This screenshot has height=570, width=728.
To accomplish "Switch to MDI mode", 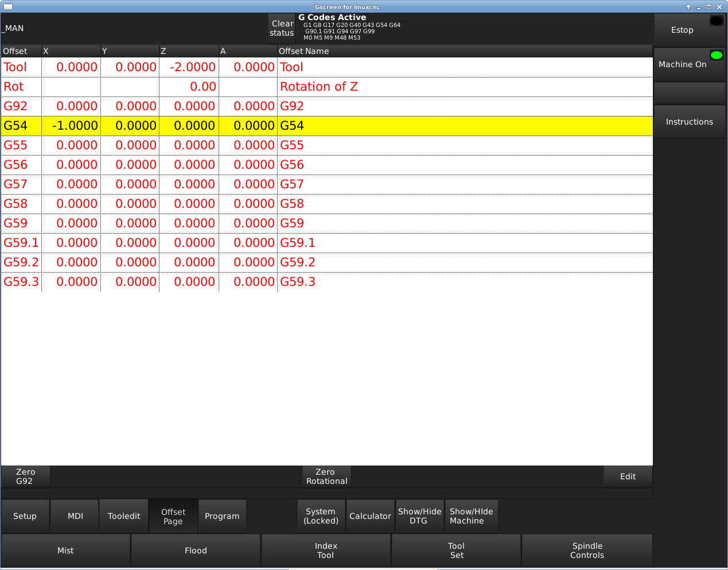I will coord(75,516).
